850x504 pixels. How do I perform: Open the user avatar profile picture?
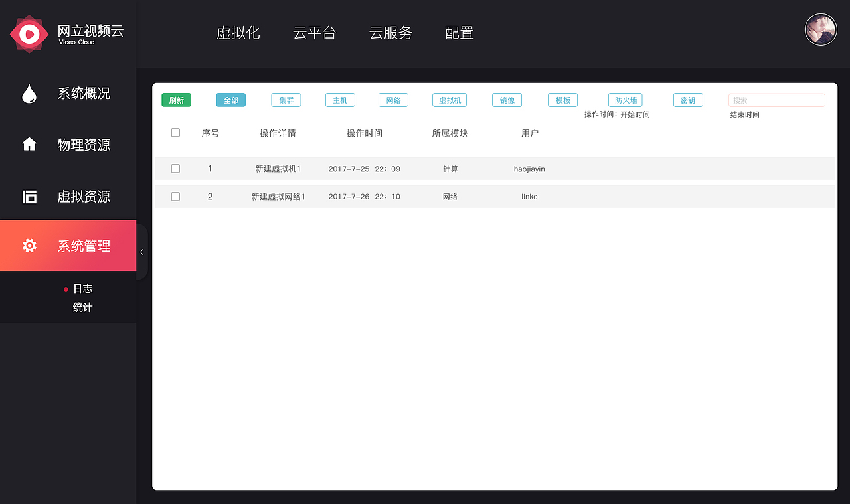(821, 30)
